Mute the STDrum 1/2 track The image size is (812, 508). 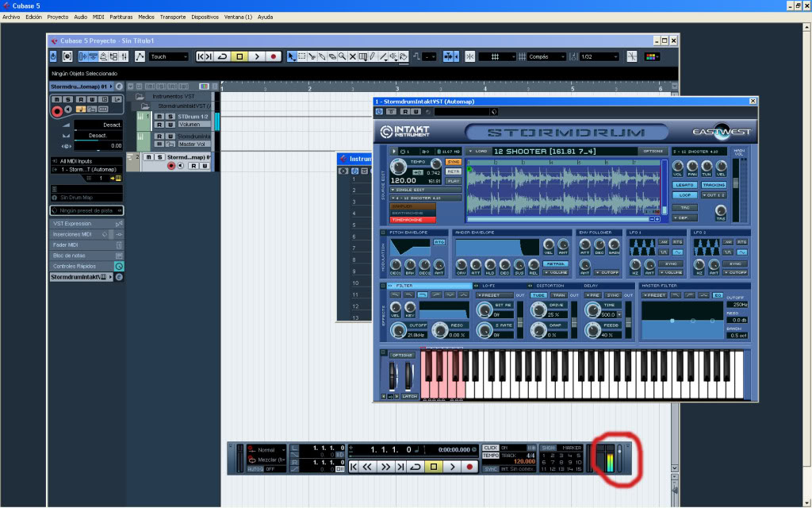click(159, 117)
